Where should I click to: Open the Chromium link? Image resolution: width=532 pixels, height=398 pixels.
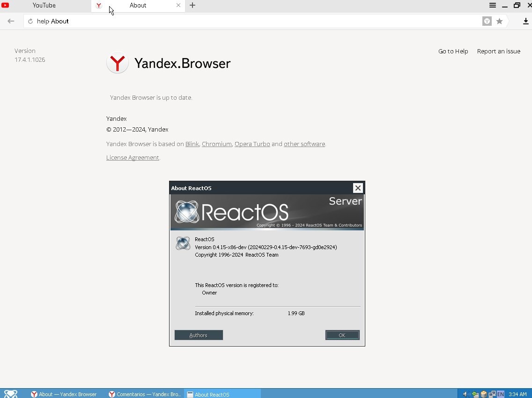tap(217, 144)
